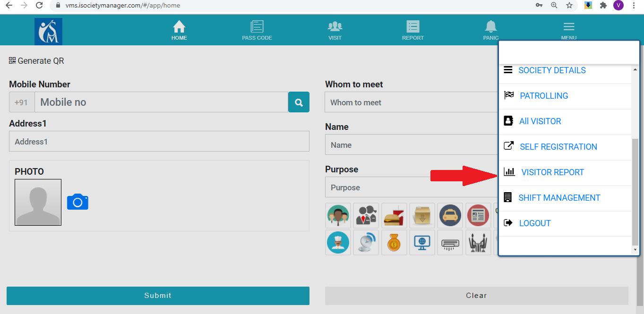Select the chef cook purpose icon
The image size is (644, 314).
click(338, 243)
